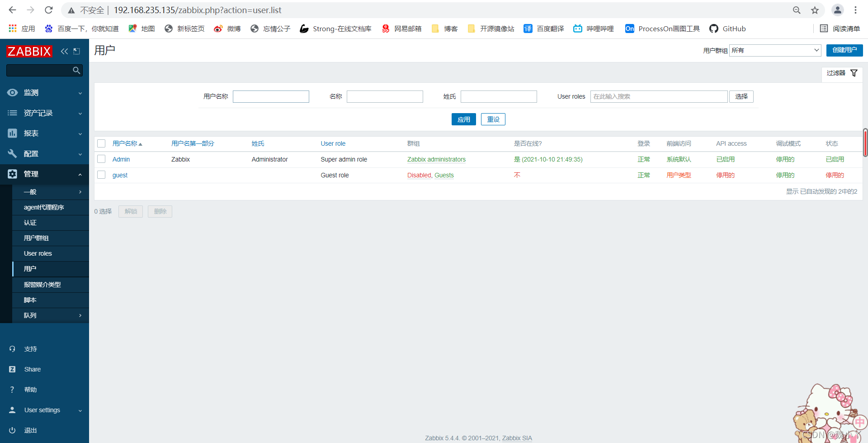Click the 选择 button for User roles
868x443 pixels.
tap(741, 96)
